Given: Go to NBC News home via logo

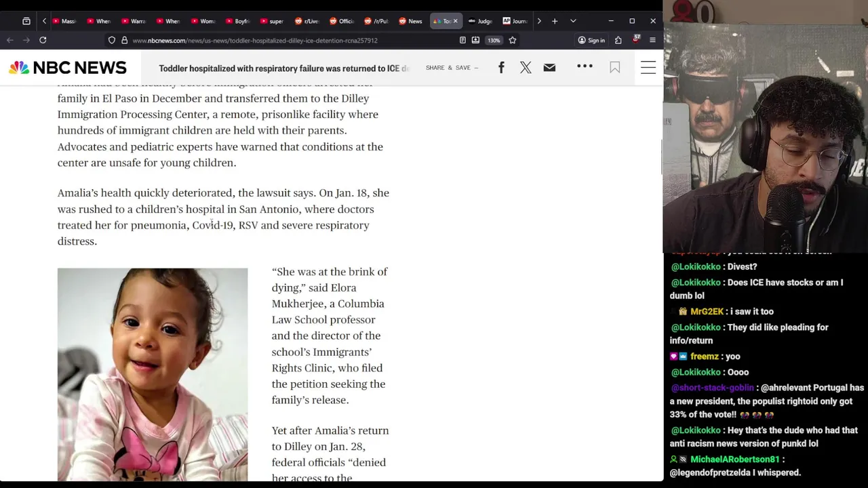Looking at the screenshot, I should point(68,68).
